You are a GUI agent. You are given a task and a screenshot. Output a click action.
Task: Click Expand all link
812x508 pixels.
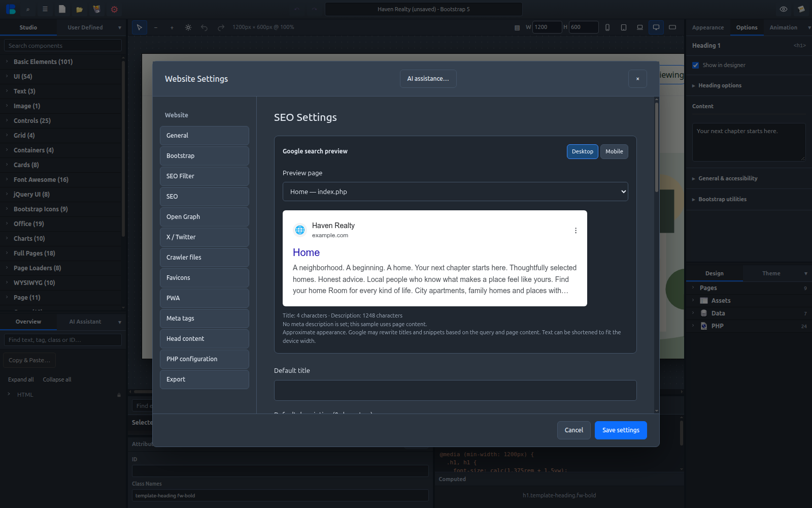point(21,379)
